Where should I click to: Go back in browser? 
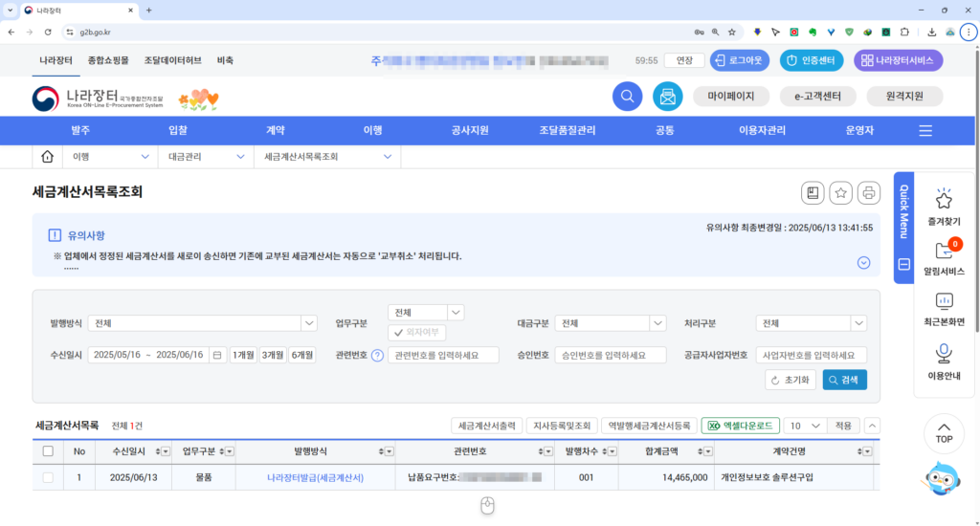11,32
